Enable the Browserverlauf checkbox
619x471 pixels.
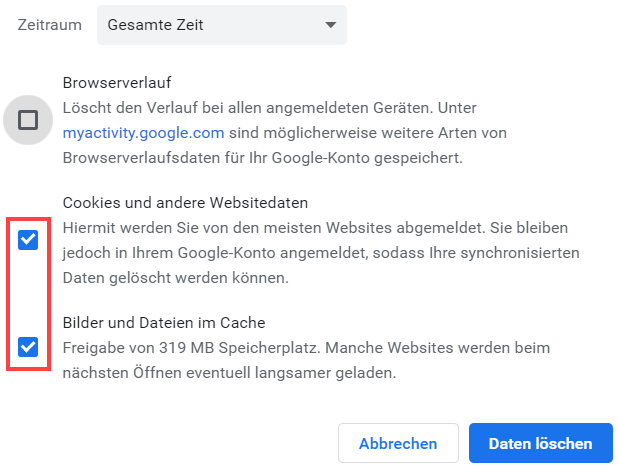point(28,121)
